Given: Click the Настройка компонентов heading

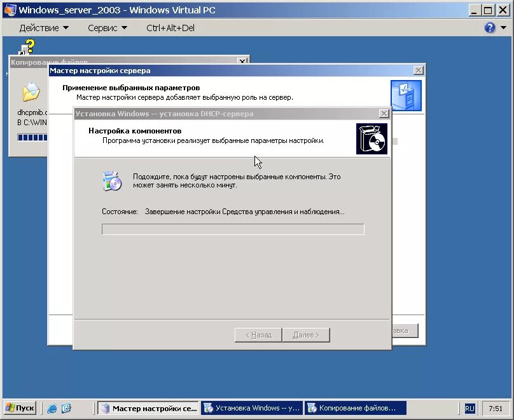Looking at the screenshot, I should [135, 131].
